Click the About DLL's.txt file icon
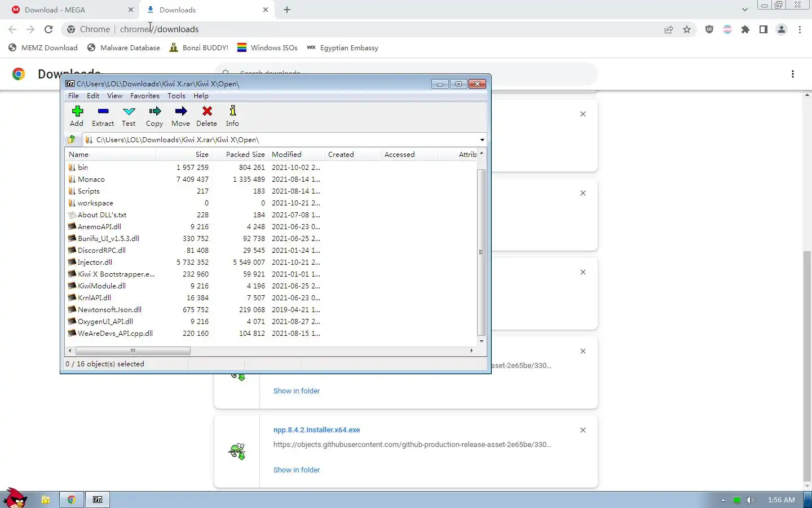The width and height of the screenshot is (812, 508). pos(72,214)
